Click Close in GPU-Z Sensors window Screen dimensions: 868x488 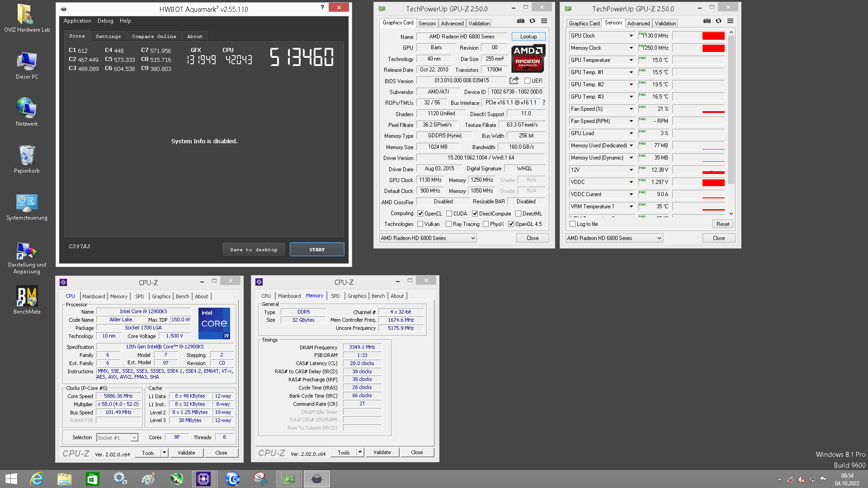pyautogui.click(x=719, y=238)
